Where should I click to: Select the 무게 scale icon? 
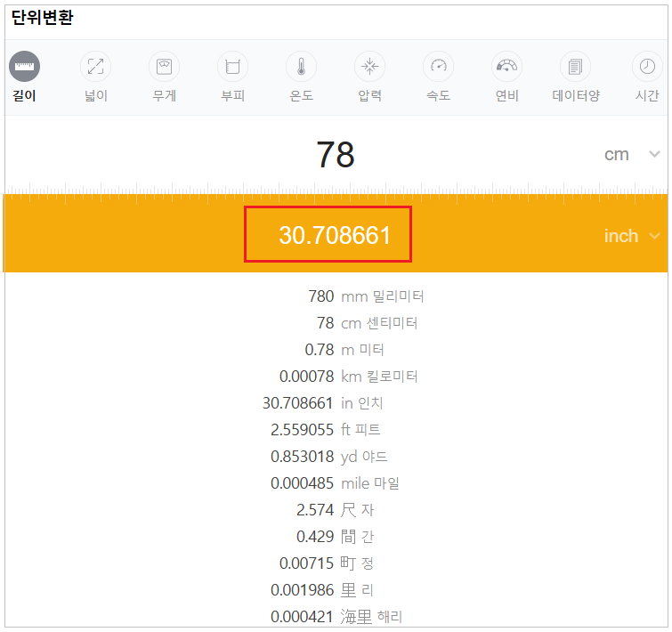(164, 67)
